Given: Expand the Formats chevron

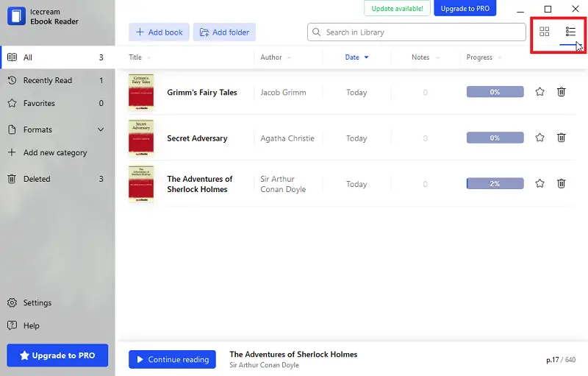Looking at the screenshot, I should (x=101, y=130).
